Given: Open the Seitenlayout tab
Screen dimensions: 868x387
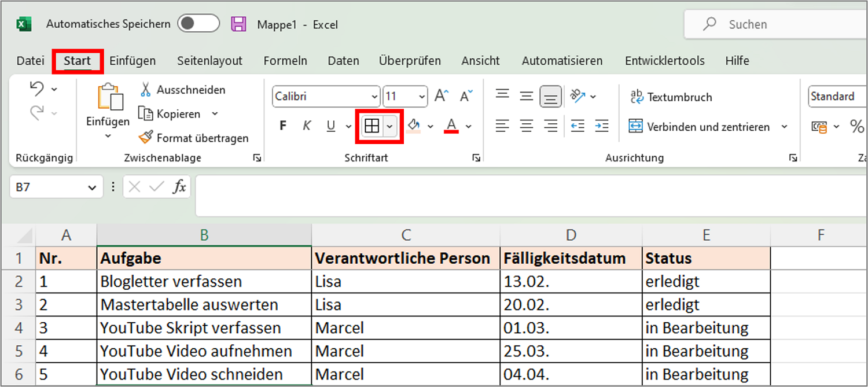Looking at the screenshot, I should tap(209, 61).
